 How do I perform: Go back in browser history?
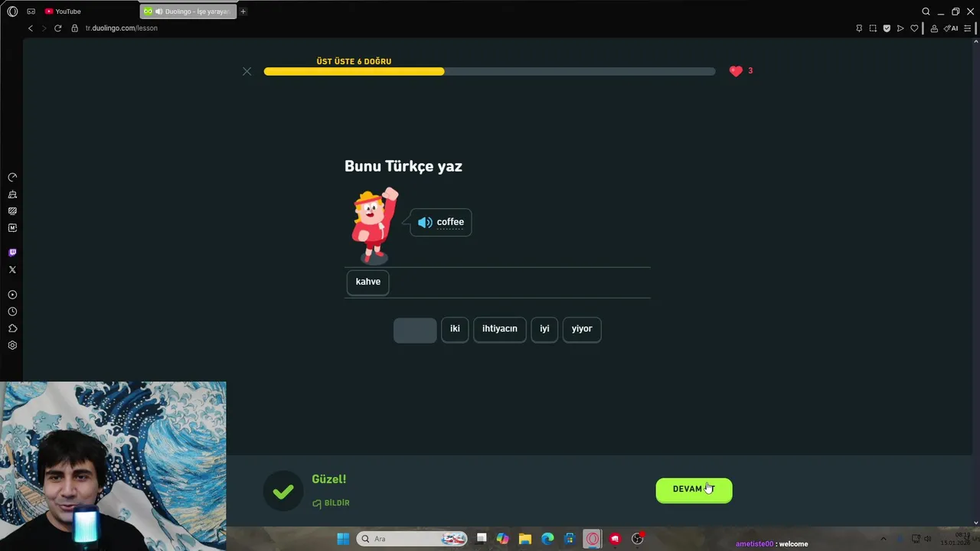(x=31, y=28)
